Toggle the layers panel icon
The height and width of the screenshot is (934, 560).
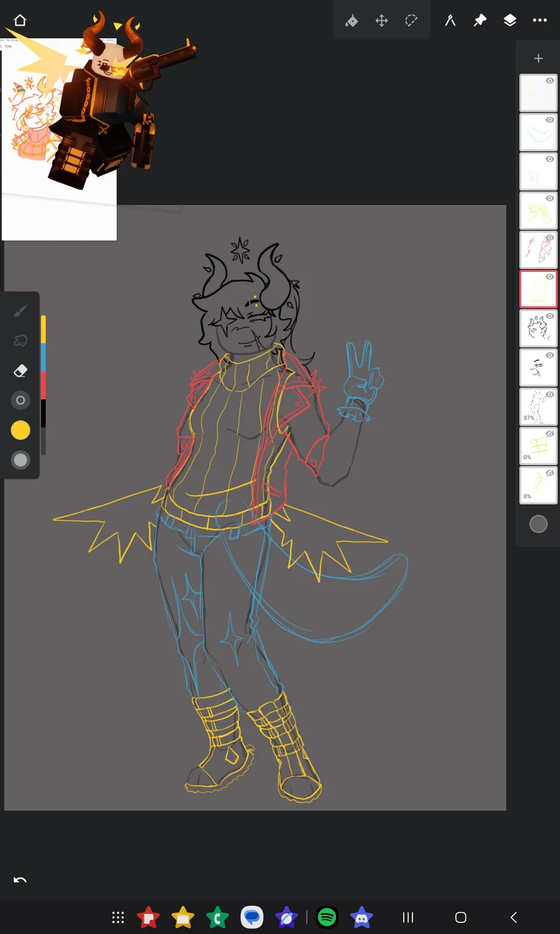click(510, 21)
